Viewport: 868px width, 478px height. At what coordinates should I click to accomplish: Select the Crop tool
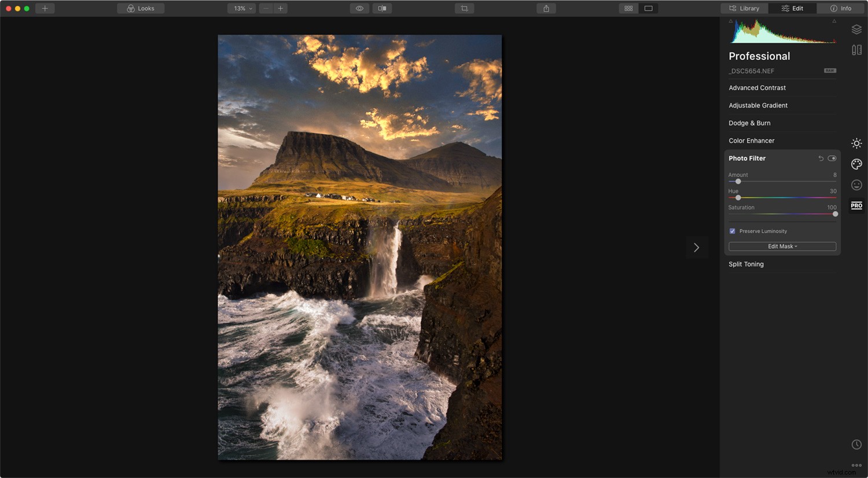pyautogui.click(x=464, y=8)
